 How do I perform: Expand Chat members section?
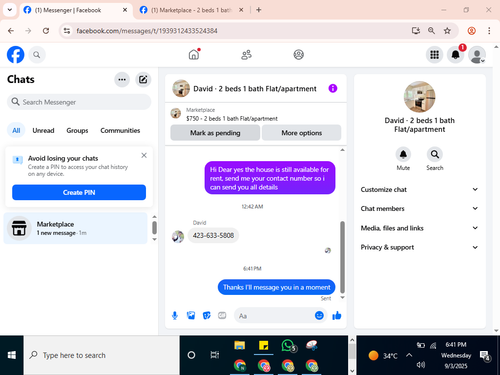click(419, 209)
